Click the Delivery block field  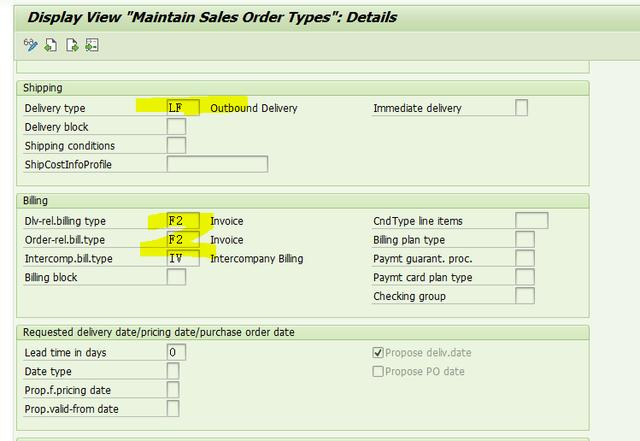point(176,127)
